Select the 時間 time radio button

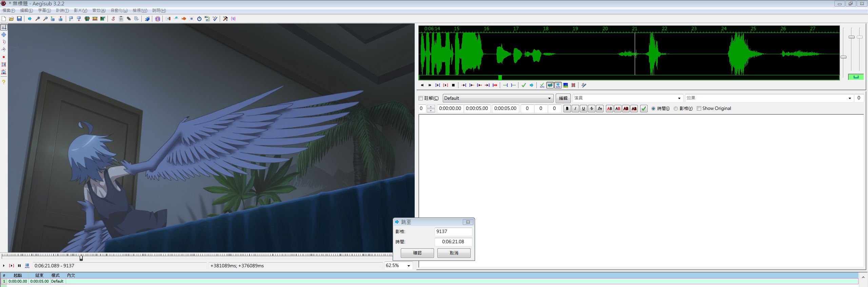coord(653,109)
